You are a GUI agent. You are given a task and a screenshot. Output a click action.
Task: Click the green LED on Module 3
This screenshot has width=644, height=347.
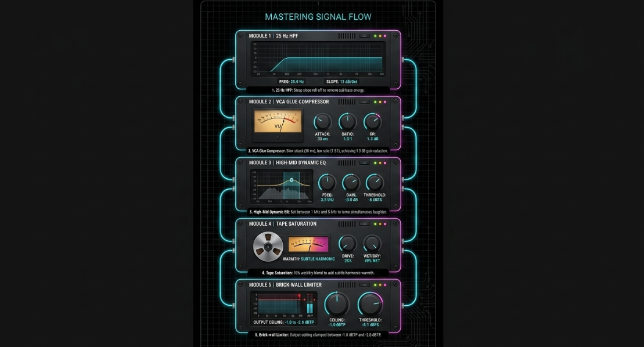tap(375, 163)
